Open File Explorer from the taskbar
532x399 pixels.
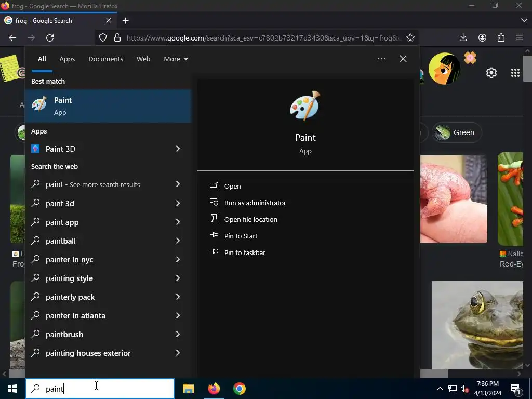click(188, 389)
